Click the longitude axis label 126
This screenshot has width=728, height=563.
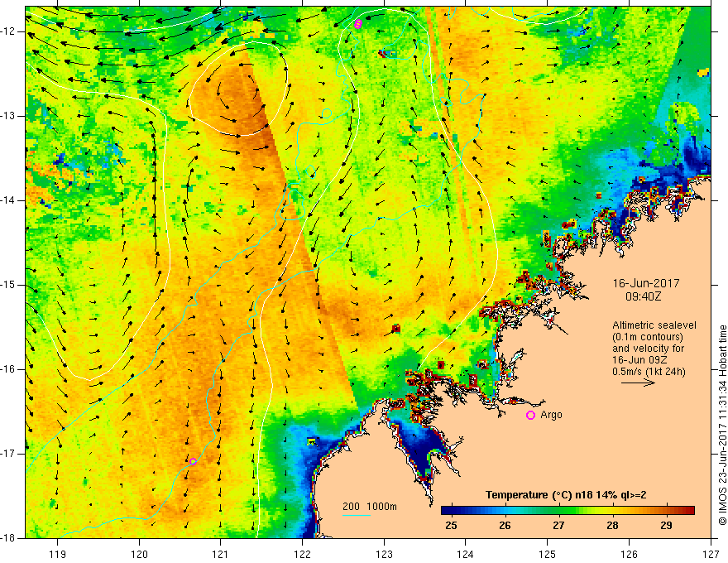click(629, 554)
